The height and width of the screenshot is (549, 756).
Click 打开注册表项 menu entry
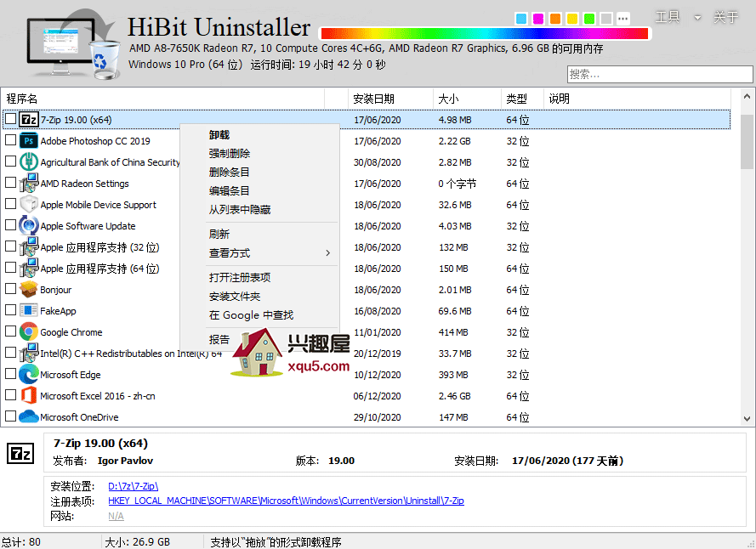tap(259, 278)
